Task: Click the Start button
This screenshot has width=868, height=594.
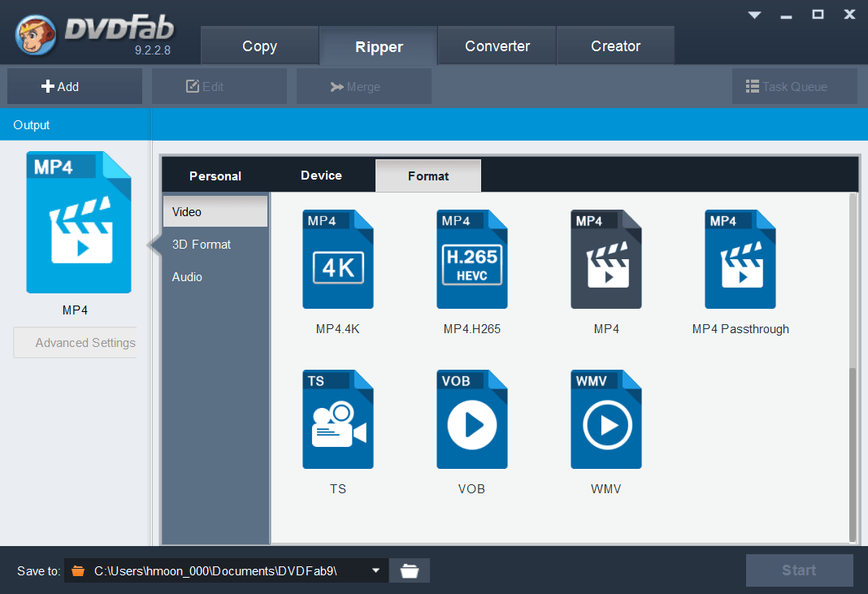Action: (x=800, y=570)
